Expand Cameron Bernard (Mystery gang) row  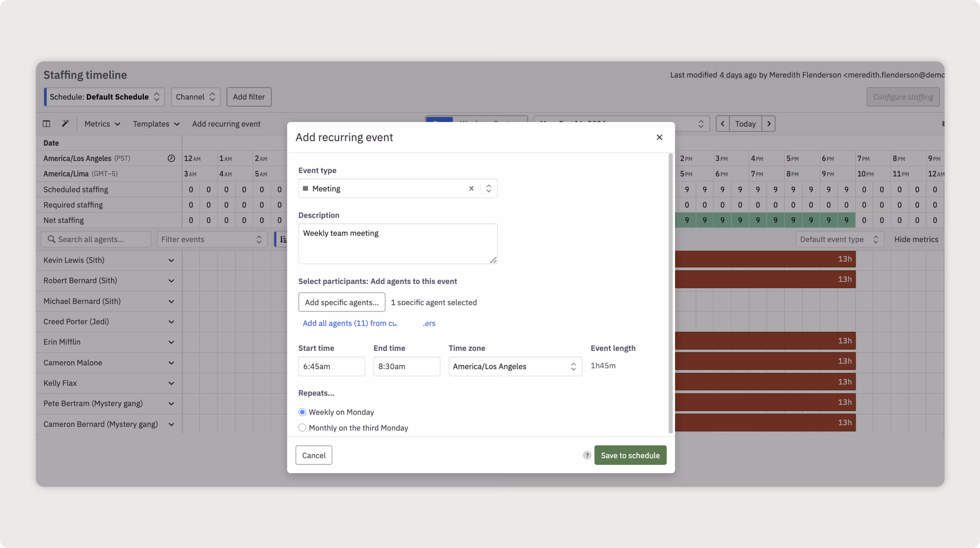click(171, 424)
